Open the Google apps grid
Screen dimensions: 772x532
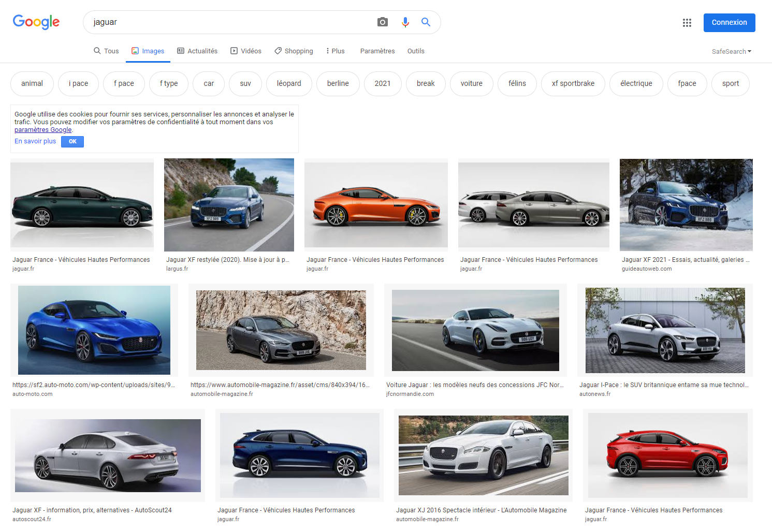[687, 23]
